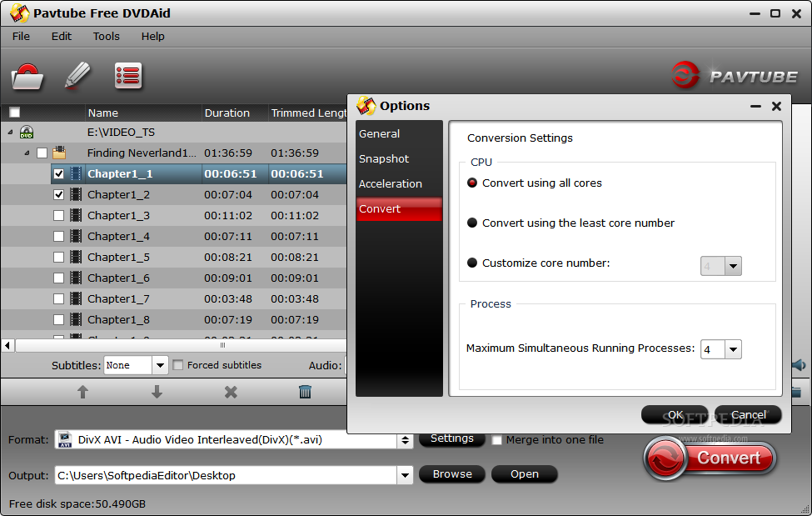
Task: Click the DVD disc icon beside E:\VIDEO_TS
Action: click(27, 133)
